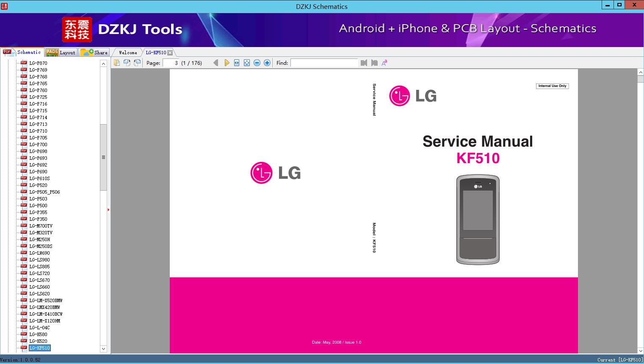Click the find next icon

coord(374,63)
